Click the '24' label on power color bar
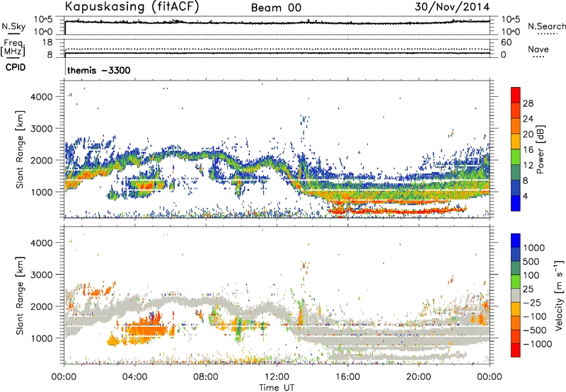This screenshot has width=566, height=392. pos(528,119)
